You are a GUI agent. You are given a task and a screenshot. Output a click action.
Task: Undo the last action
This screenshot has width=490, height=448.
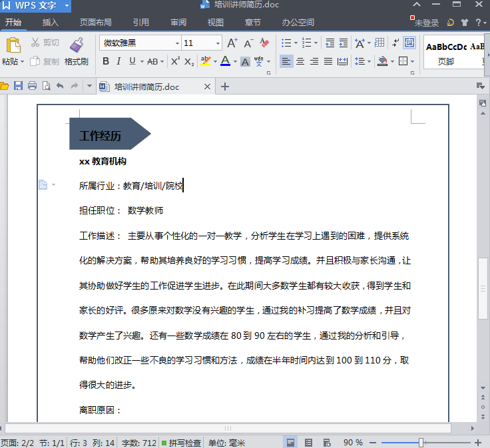point(60,86)
